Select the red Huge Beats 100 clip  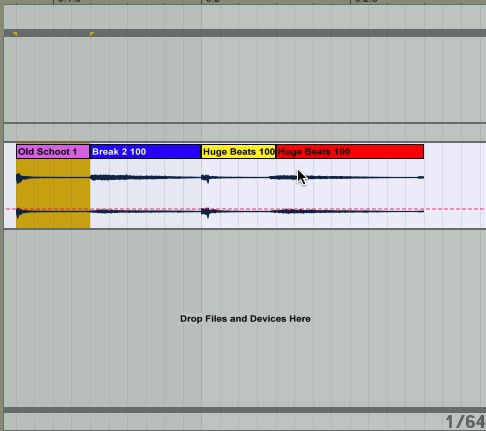[350, 152]
